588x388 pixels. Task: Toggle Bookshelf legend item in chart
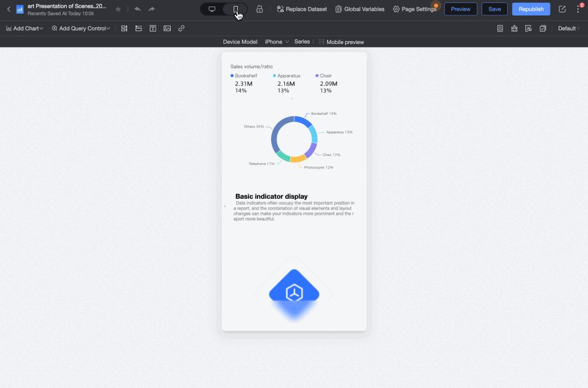coord(244,76)
